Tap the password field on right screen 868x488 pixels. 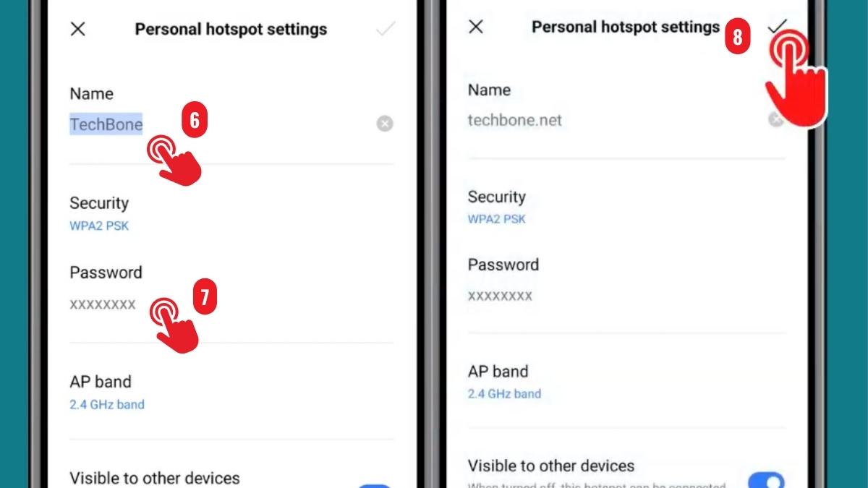[626, 296]
